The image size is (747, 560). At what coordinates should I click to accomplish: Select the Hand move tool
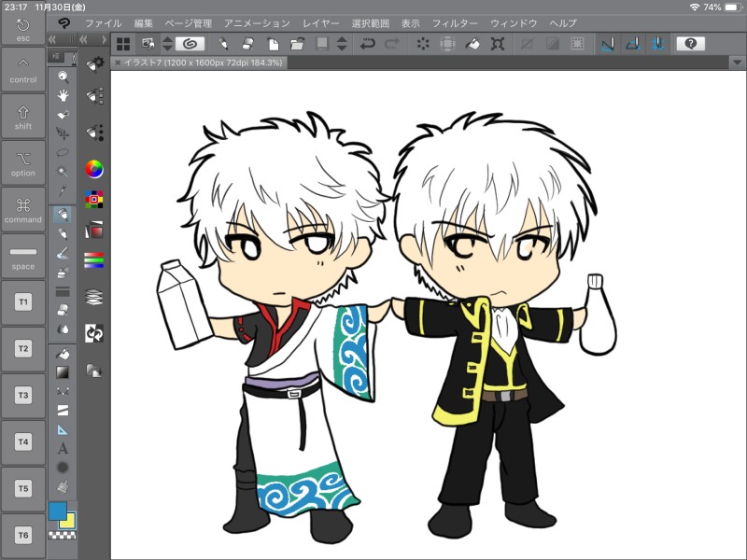point(63,96)
